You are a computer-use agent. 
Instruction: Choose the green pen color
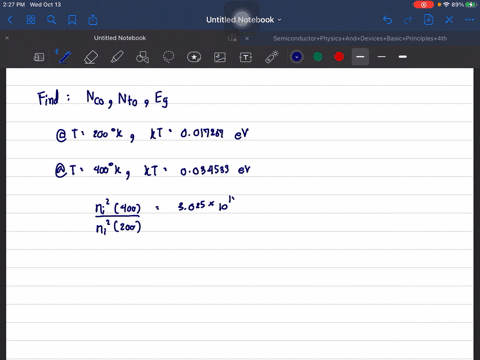click(x=318, y=57)
